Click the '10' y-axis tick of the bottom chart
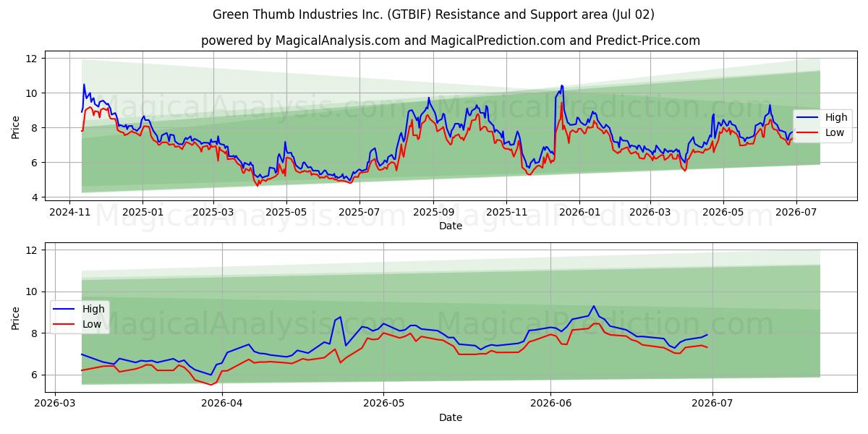Viewport: 868px width, 434px height. [x=33, y=292]
